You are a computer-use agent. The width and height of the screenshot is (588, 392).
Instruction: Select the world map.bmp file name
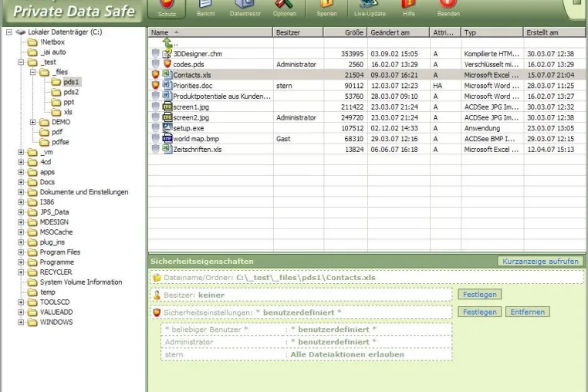point(196,138)
